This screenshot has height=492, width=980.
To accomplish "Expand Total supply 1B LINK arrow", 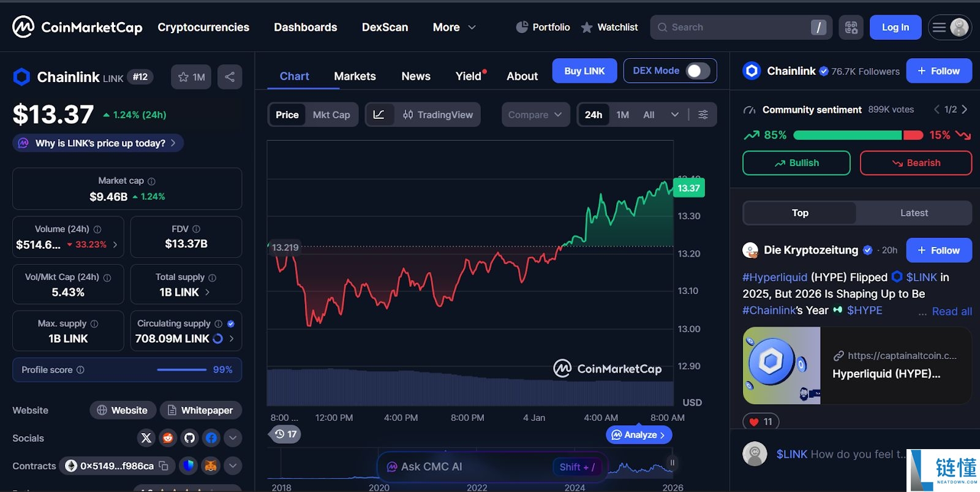I will point(207,292).
